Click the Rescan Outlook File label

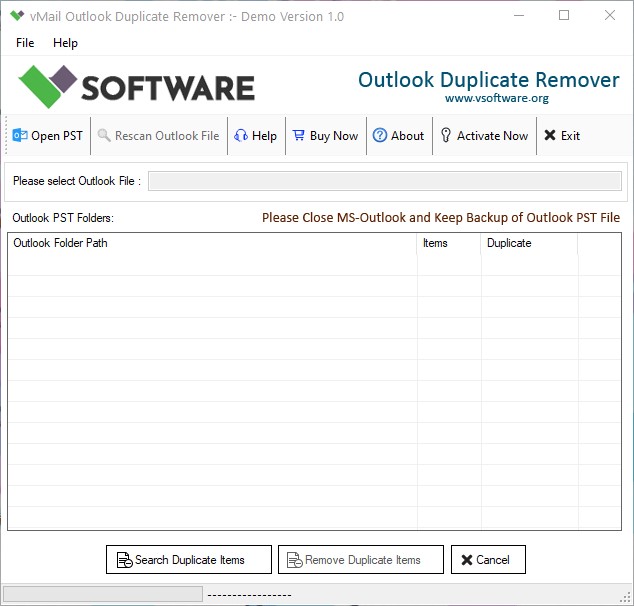click(x=167, y=135)
